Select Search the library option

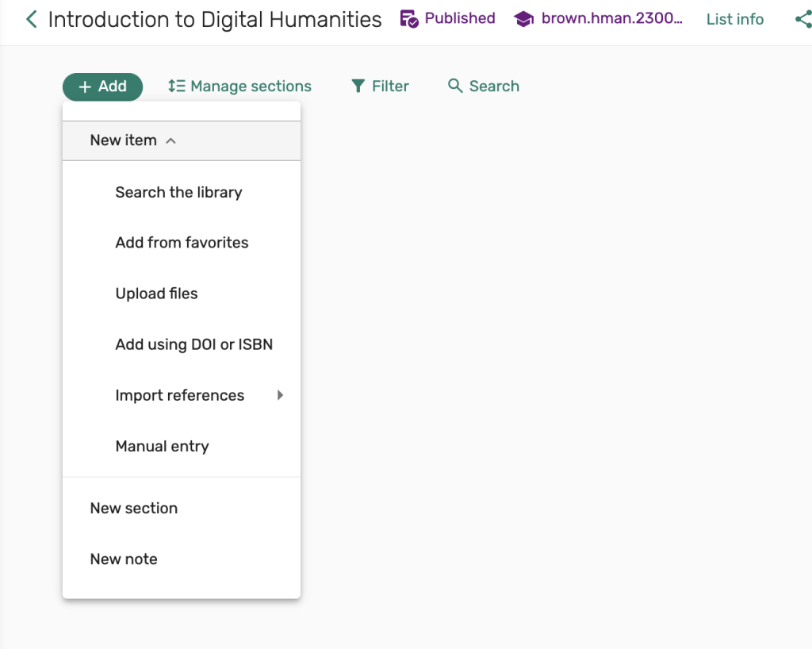tap(178, 192)
